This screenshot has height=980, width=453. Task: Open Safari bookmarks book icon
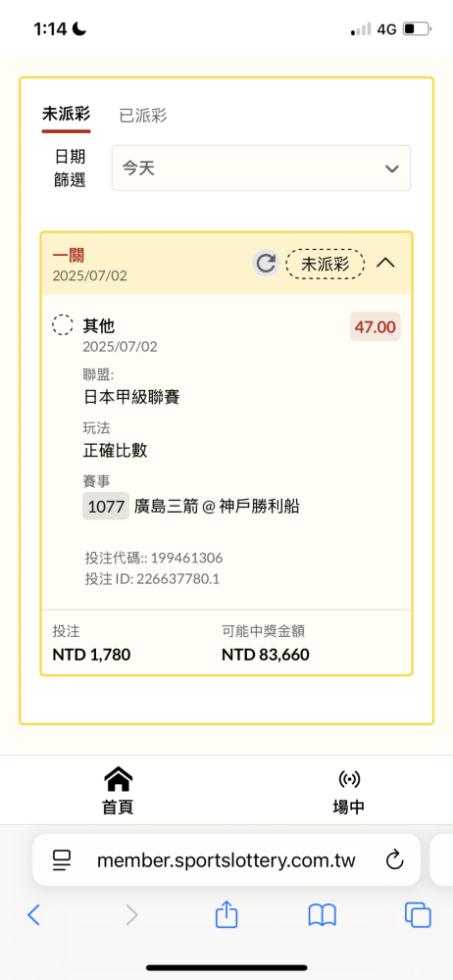323,915
